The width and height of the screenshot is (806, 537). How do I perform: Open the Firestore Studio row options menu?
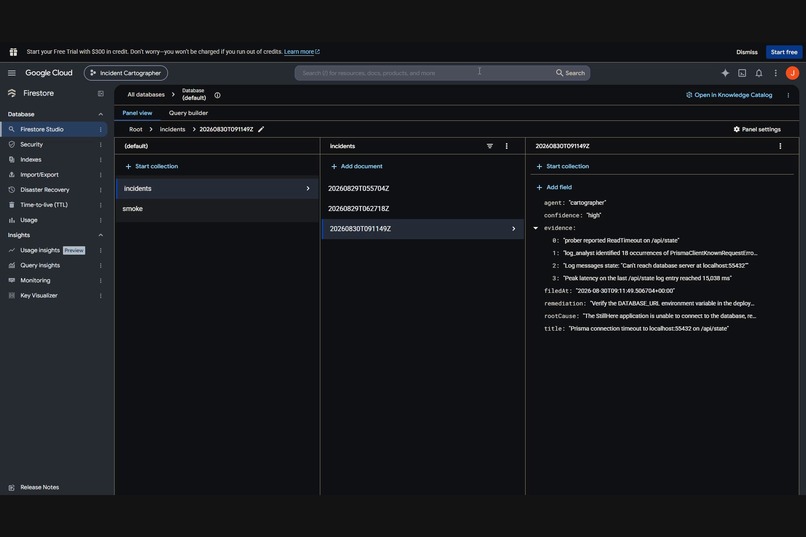[101, 129]
